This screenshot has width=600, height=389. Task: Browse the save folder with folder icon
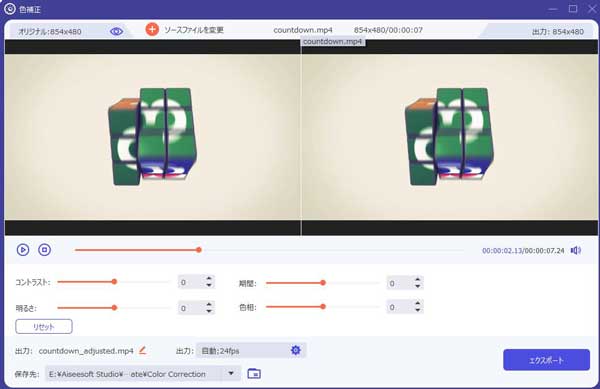pyautogui.click(x=254, y=373)
